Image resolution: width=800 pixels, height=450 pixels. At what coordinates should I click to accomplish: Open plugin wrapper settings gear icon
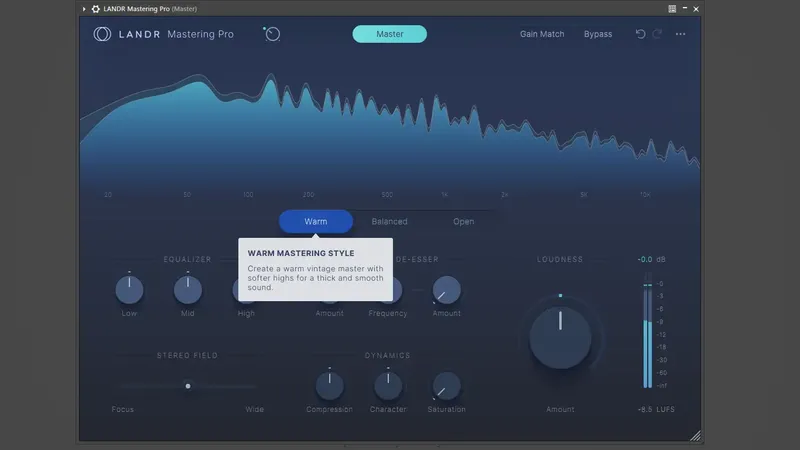[x=95, y=9]
